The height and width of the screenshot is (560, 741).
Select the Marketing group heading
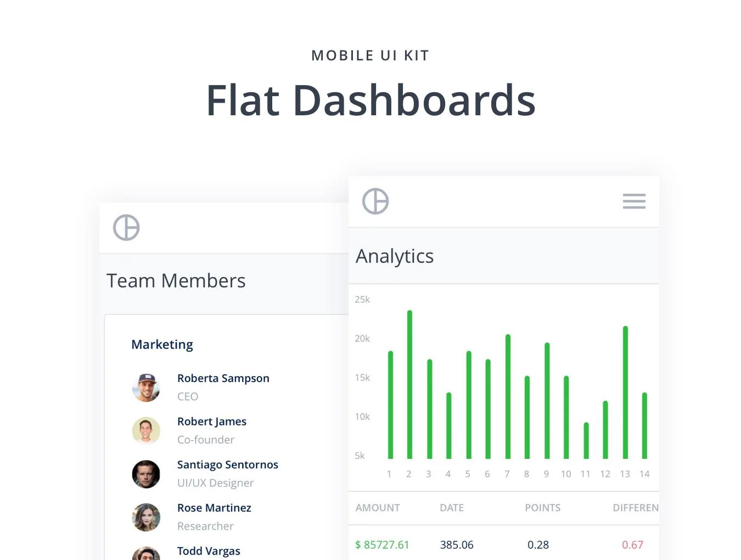click(162, 345)
